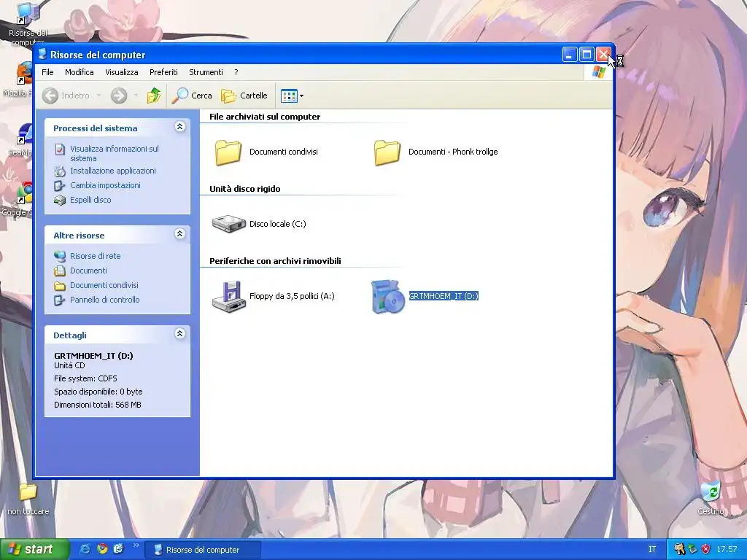The width and height of the screenshot is (747, 560).
Task: Open Documenti link in Altre risorse
Action: [88, 271]
